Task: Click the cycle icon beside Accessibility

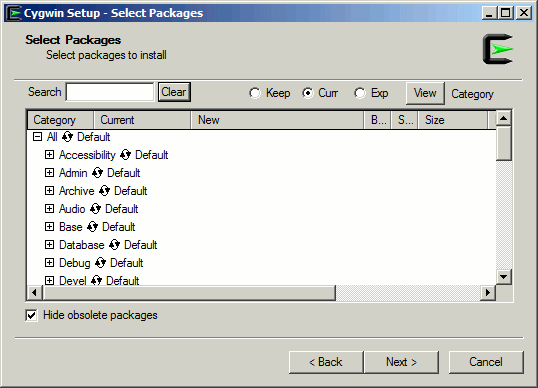Action: pos(125,155)
